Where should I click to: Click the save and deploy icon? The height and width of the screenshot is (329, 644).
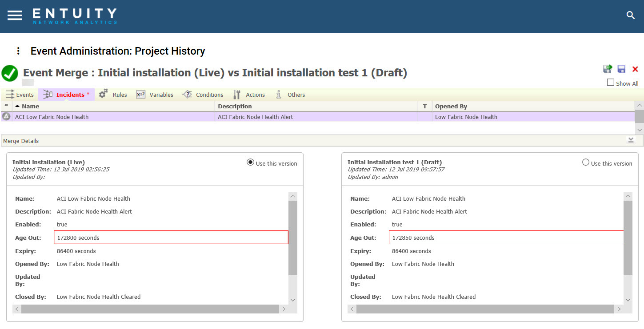point(607,69)
